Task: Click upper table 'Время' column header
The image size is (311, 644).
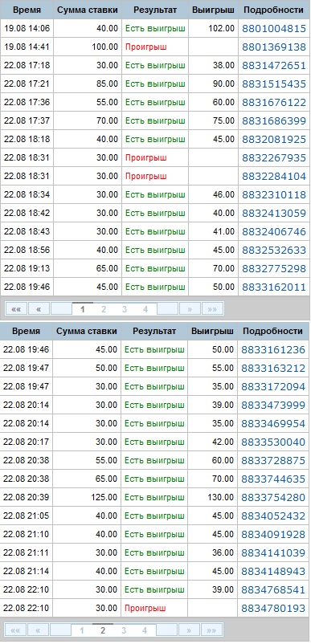Action: 27,10
